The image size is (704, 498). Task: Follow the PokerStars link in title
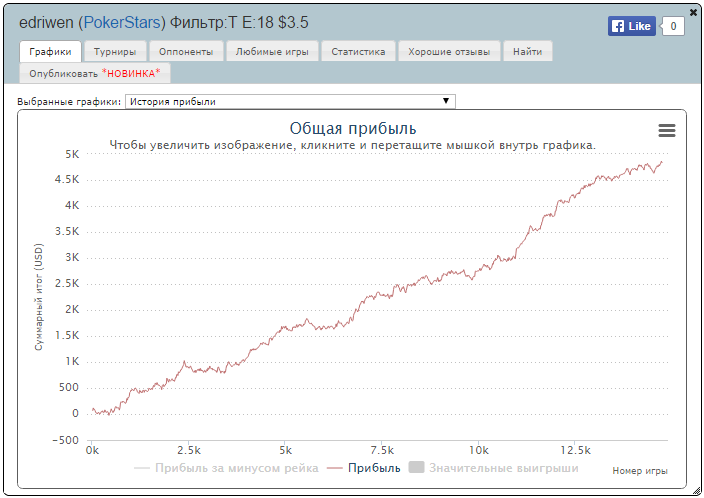pyautogui.click(x=122, y=22)
